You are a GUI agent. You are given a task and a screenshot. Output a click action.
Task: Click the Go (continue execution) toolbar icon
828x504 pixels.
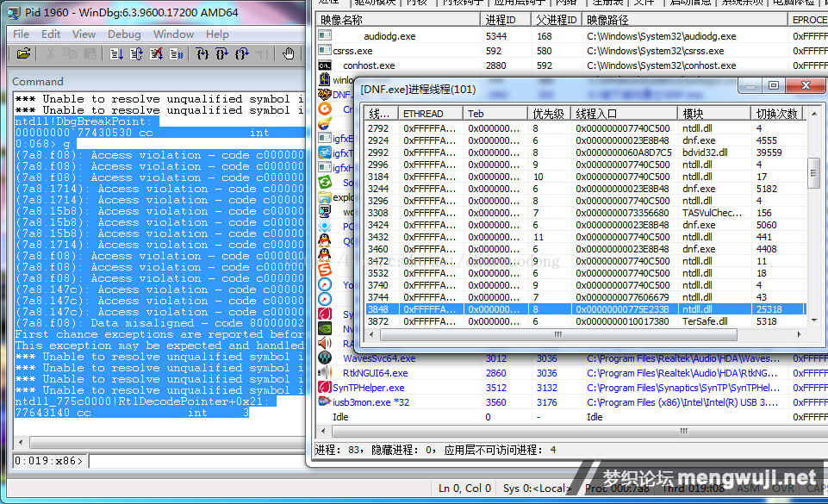116,53
